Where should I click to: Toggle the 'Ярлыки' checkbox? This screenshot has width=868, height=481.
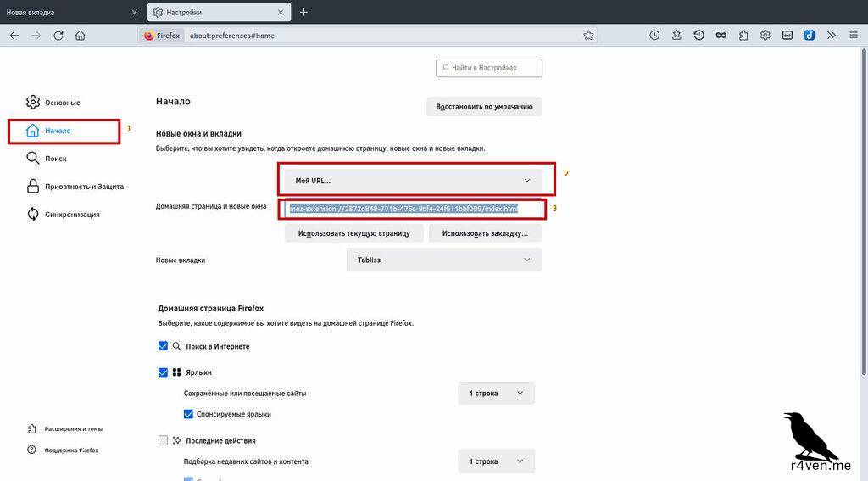click(164, 372)
